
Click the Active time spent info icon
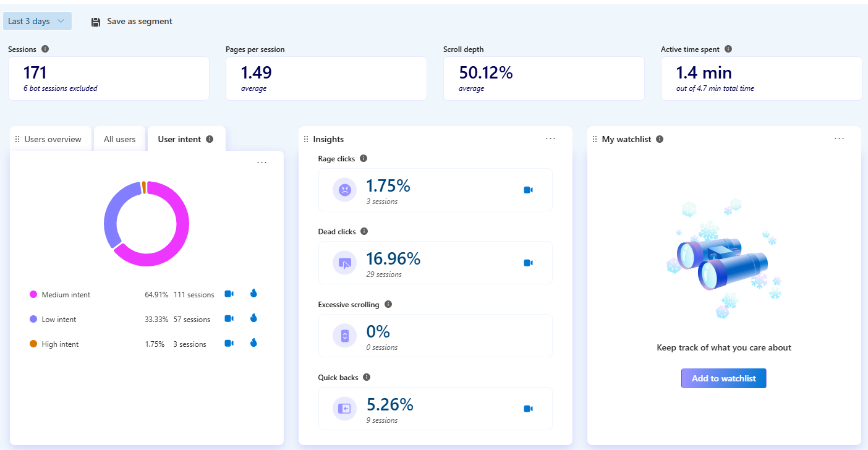tap(728, 48)
